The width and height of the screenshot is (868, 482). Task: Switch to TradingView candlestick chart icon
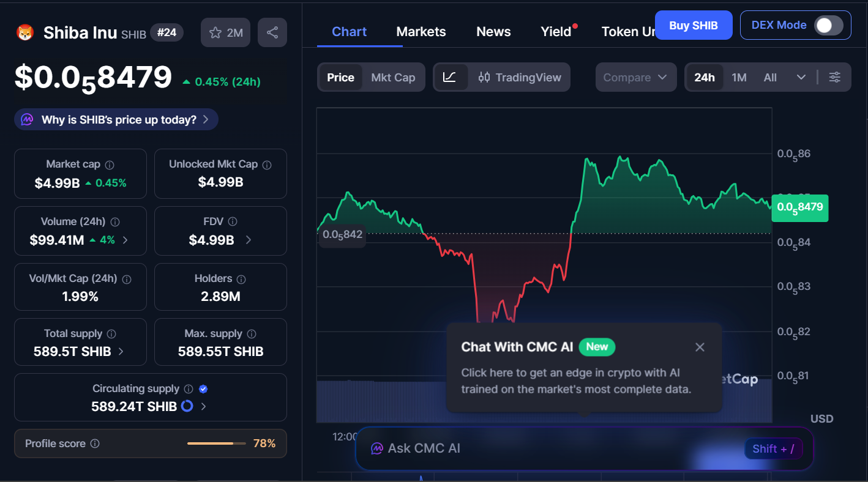[x=484, y=77]
